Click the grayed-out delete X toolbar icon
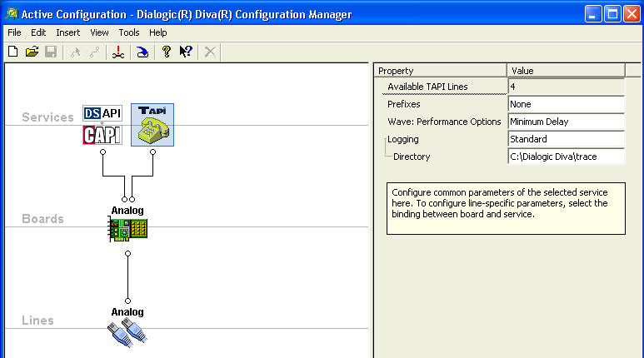 pos(210,52)
